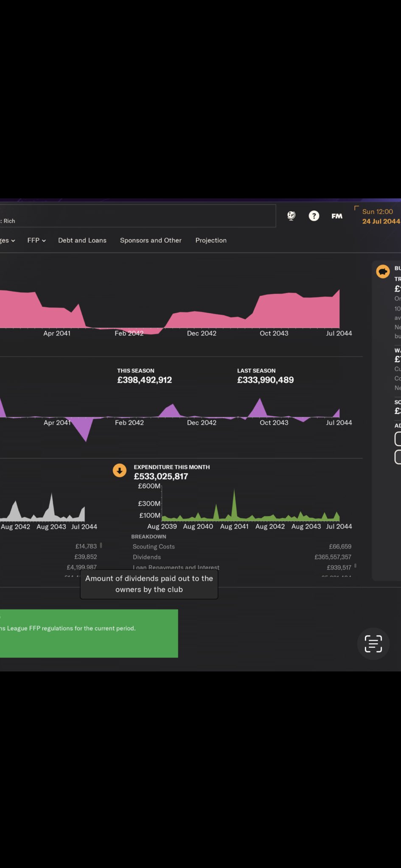The image size is (401, 868).
Task: Expand the FFP dropdown menu
Action: click(x=36, y=240)
